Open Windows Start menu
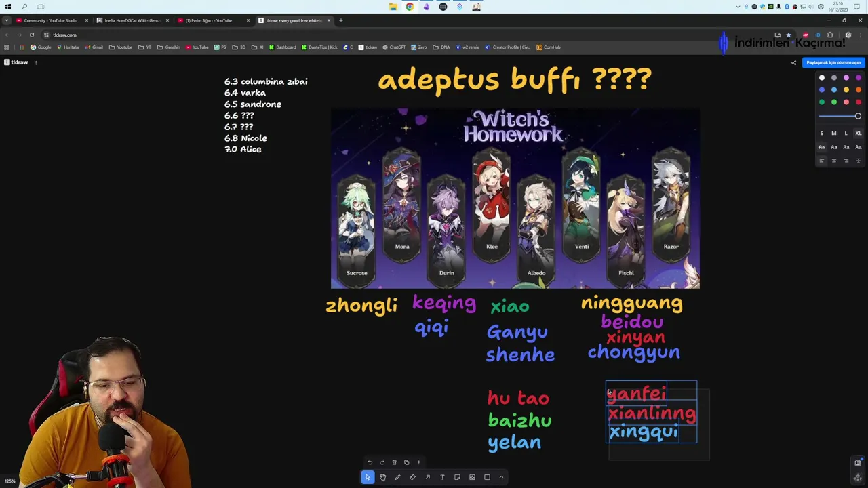 pyautogui.click(x=8, y=7)
